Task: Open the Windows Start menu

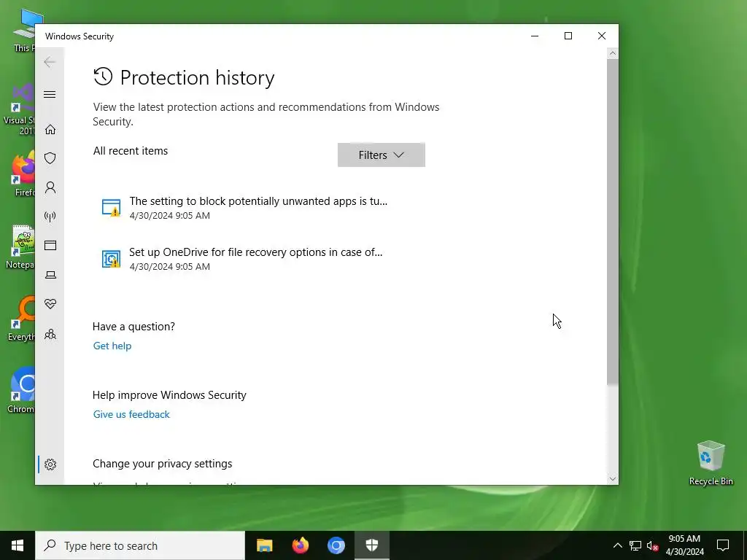Action: tap(18, 545)
